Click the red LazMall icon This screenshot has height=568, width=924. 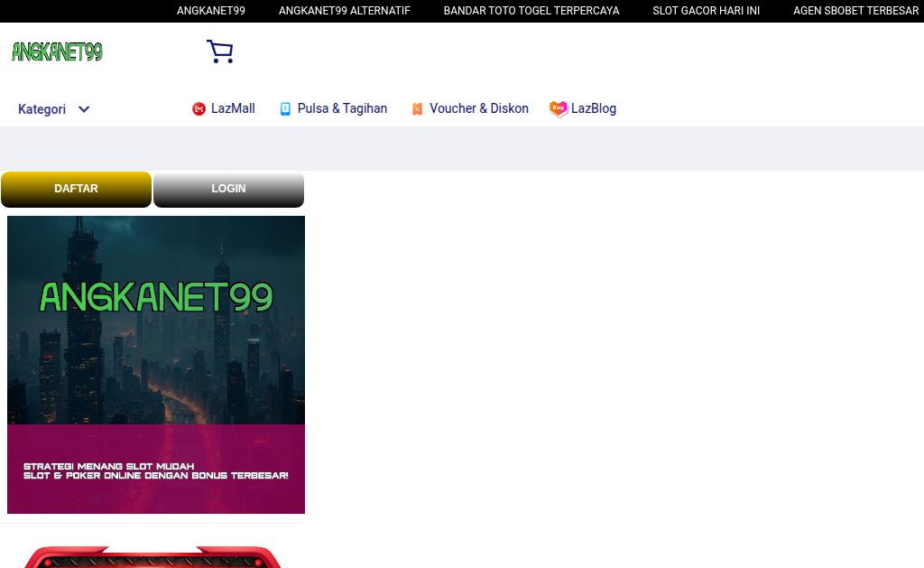click(x=199, y=109)
